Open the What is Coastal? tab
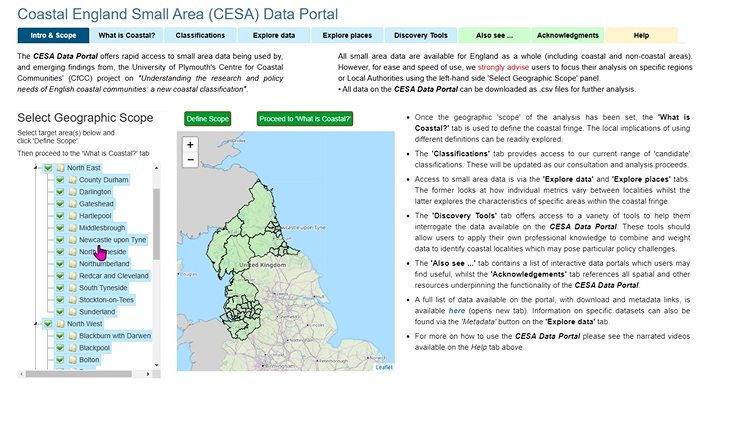Image resolution: width=732 pixels, height=427 pixels. tap(127, 35)
